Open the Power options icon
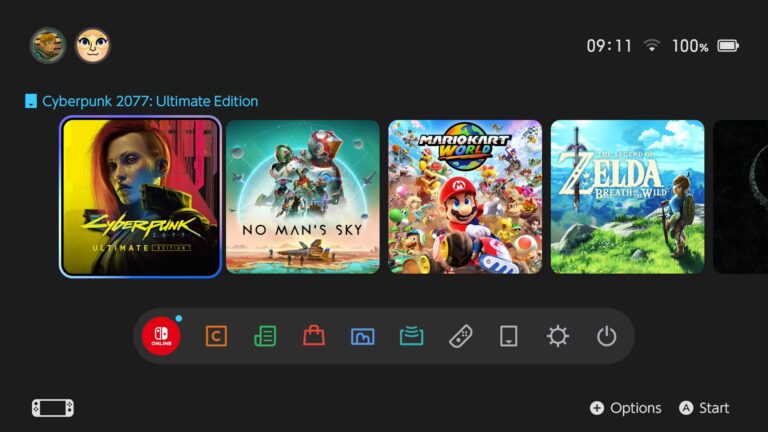The width and height of the screenshot is (768, 432). [x=606, y=336]
